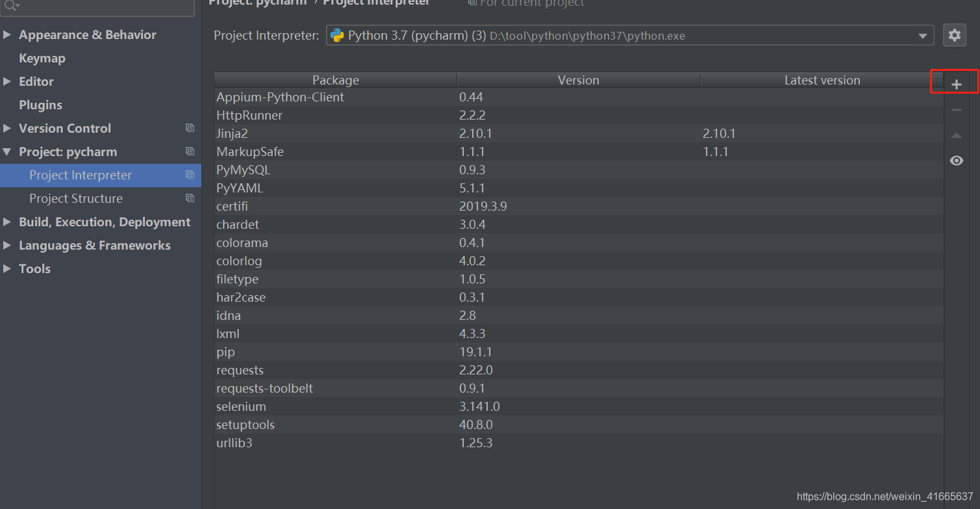Click the upgrade package arrow icon
980x509 pixels.
(956, 136)
